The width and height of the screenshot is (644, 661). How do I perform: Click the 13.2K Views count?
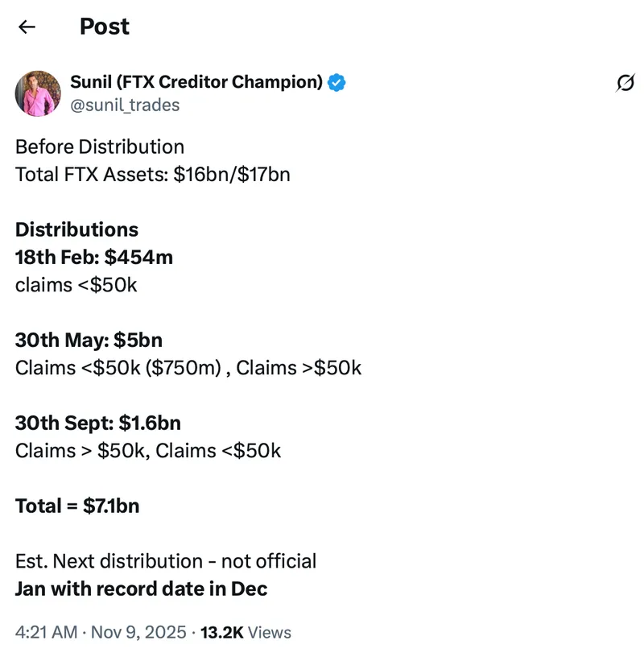point(246,633)
